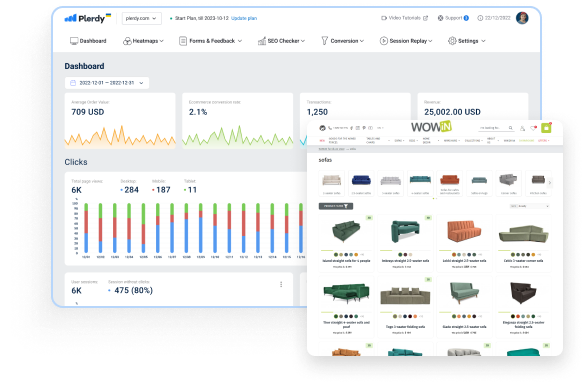Open the plerdy.com site selector dropdown

142,18
